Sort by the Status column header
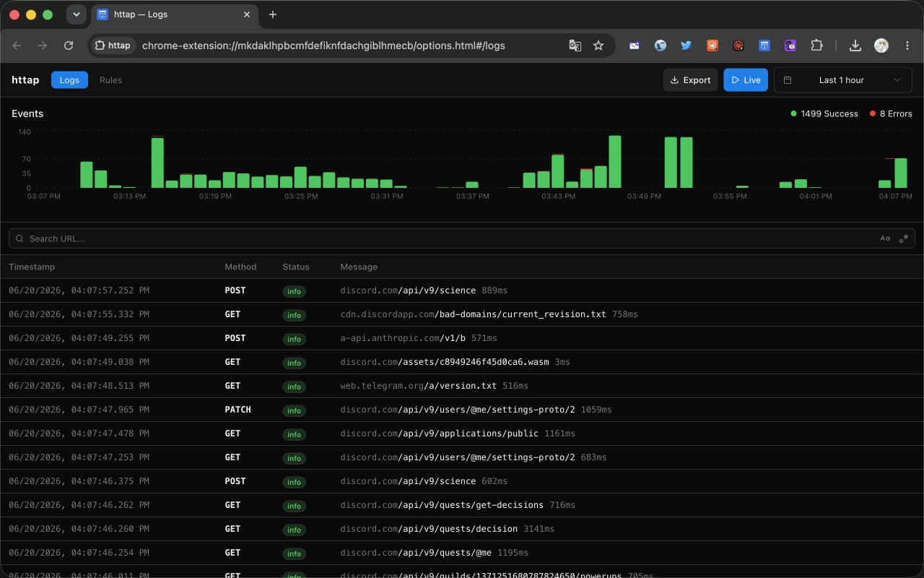 (296, 267)
